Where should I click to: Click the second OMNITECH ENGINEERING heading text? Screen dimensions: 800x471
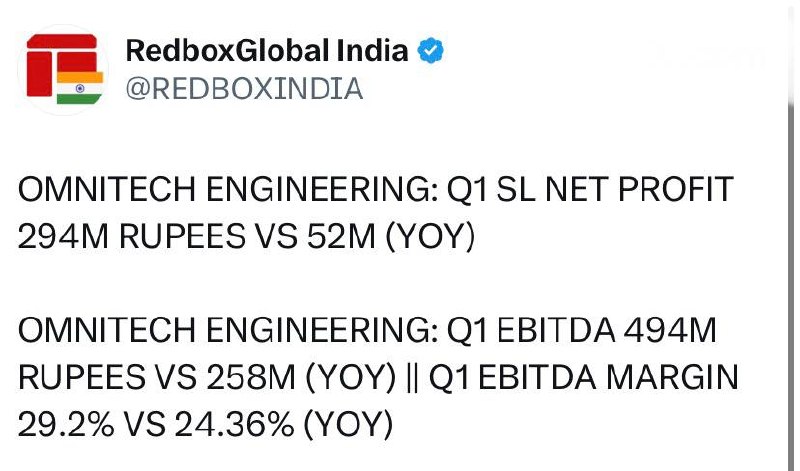(x=228, y=330)
